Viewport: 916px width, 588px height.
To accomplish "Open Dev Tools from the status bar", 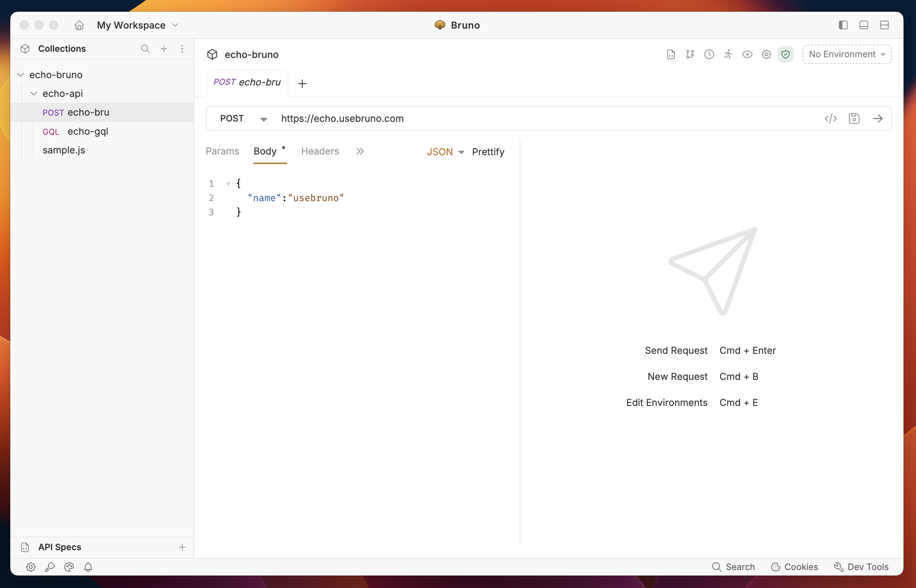I will 861,567.
